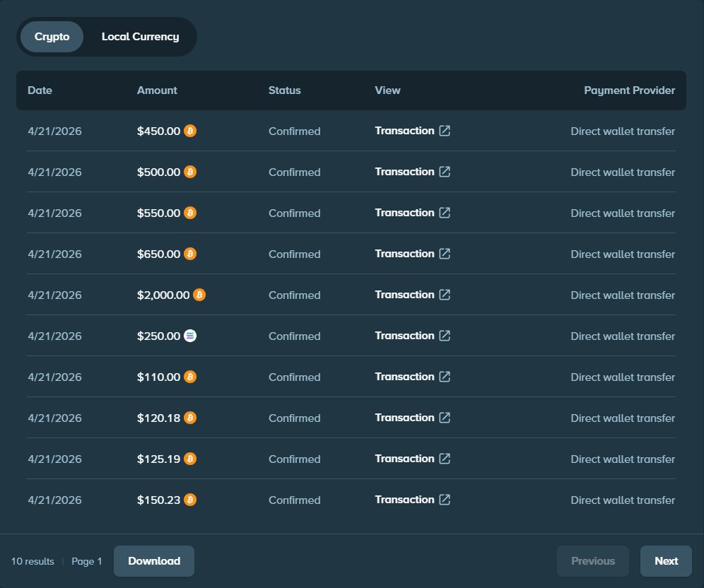Click the Bitcoin icon next to $550.00
Image resolution: width=704 pixels, height=588 pixels.
[190, 213]
